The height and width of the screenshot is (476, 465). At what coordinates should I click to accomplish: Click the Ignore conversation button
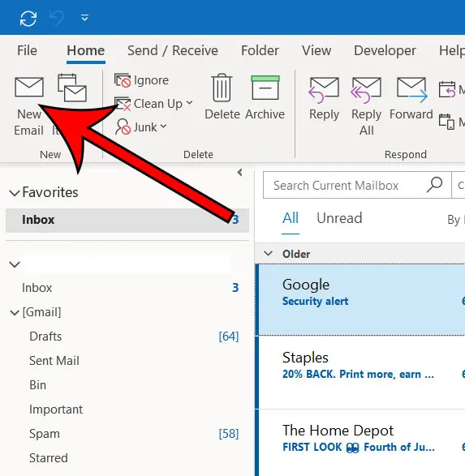point(141,80)
